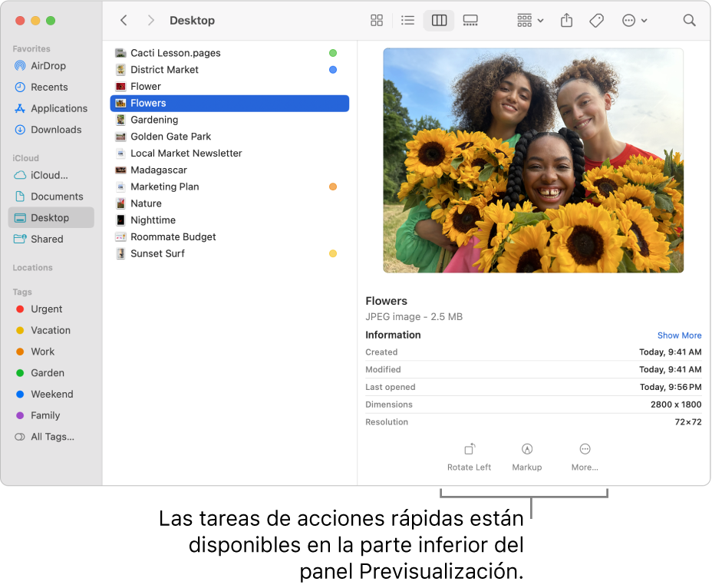The height and width of the screenshot is (588, 712).
Task: Select the highlighted Flowers file
Action: click(229, 104)
